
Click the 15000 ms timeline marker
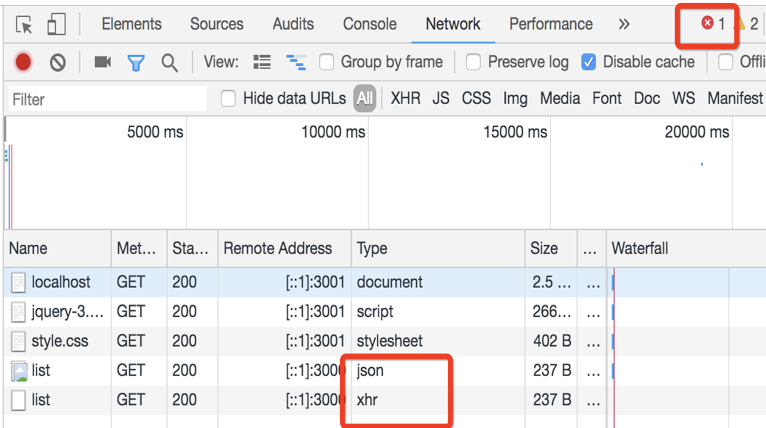pyautogui.click(x=515, y=132)
